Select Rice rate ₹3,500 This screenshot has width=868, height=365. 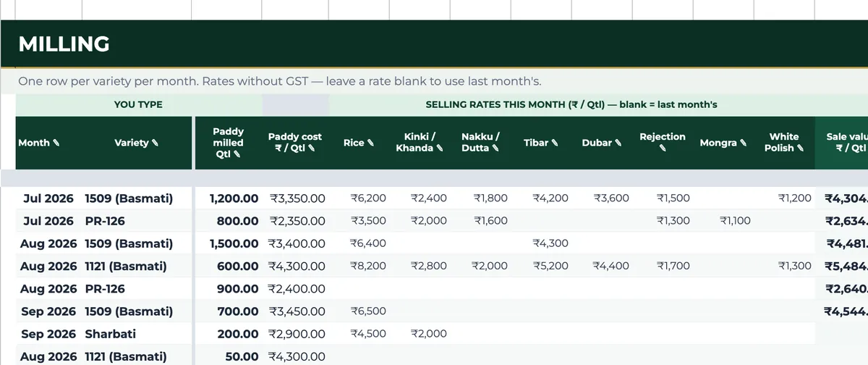pos(368,221)
